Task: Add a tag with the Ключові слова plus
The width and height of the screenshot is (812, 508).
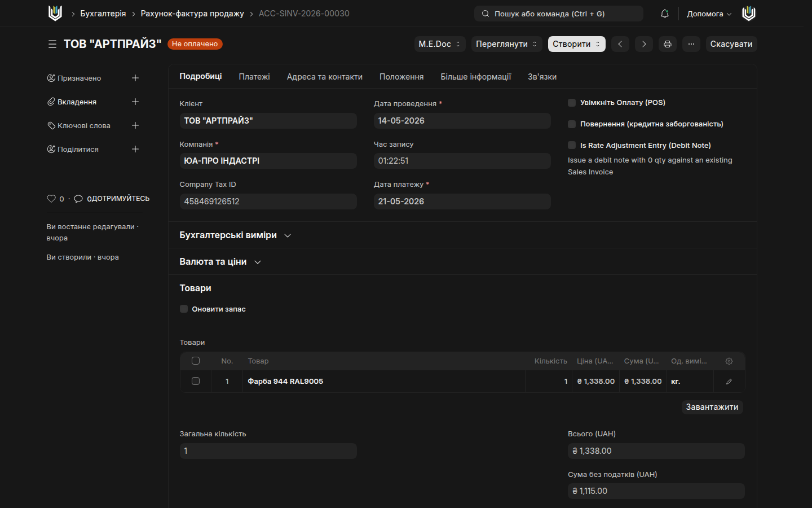Action: [135, 125]
